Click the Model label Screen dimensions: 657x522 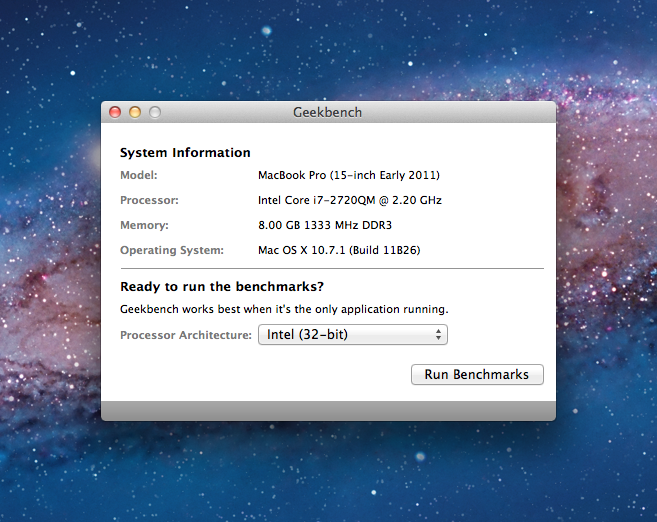tap(139, 175)
